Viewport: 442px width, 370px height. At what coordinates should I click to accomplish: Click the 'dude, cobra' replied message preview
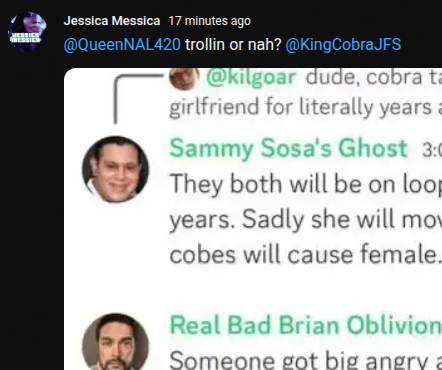pyautogui.click(x=374, y=78)
